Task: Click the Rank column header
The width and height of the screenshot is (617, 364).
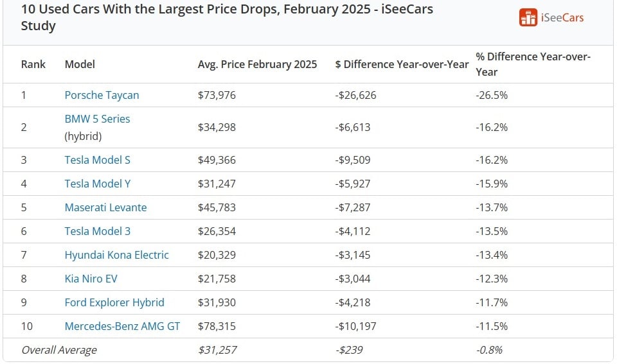Action: tap(33, 64)
